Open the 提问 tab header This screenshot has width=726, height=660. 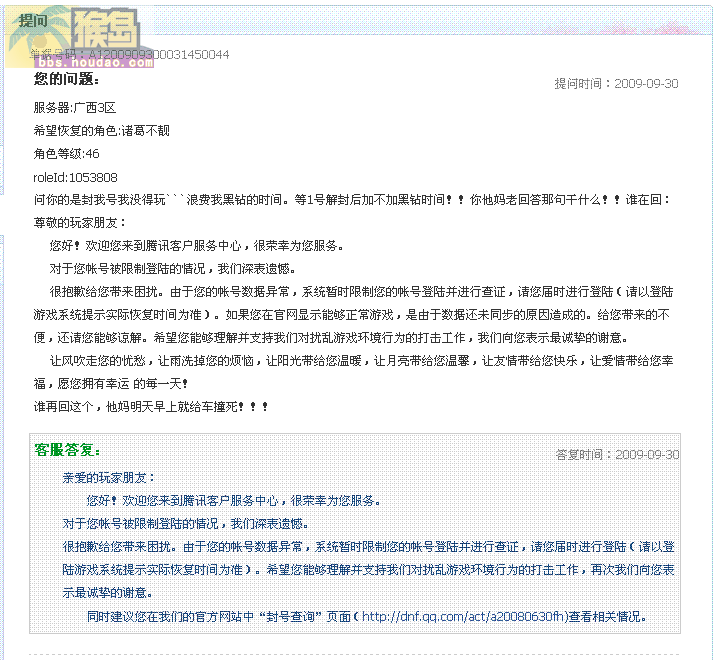click(x=33, y=20)
